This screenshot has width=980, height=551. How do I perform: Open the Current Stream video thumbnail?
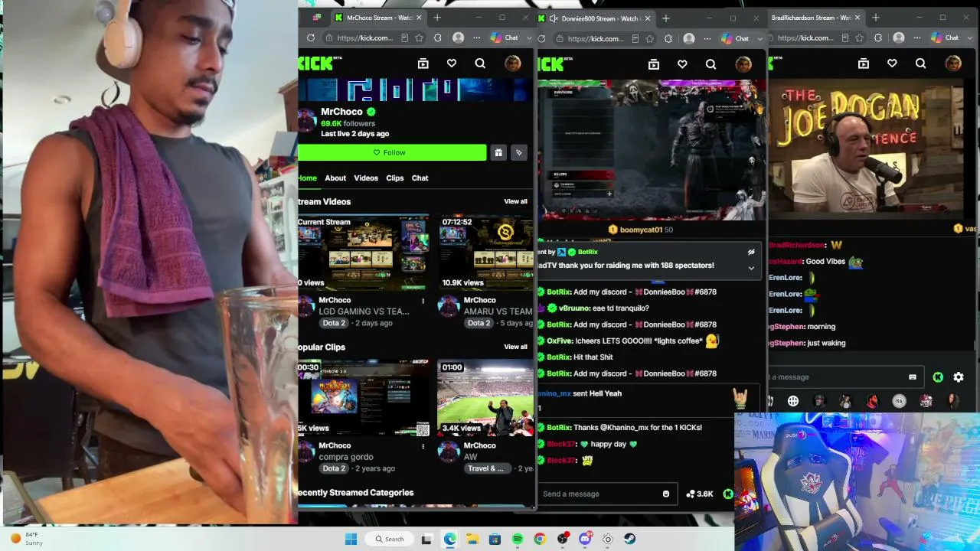tap(364, 253)
